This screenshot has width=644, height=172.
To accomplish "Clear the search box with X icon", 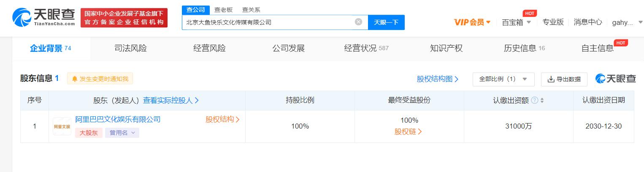I will point(358,22).
